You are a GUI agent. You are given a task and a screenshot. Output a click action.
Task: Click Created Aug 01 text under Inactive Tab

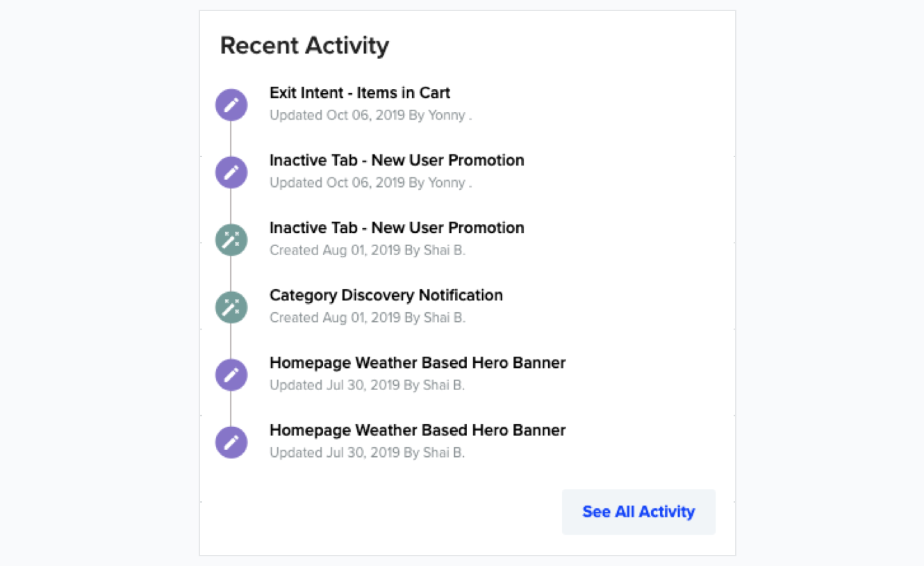[x=368, y=250]
